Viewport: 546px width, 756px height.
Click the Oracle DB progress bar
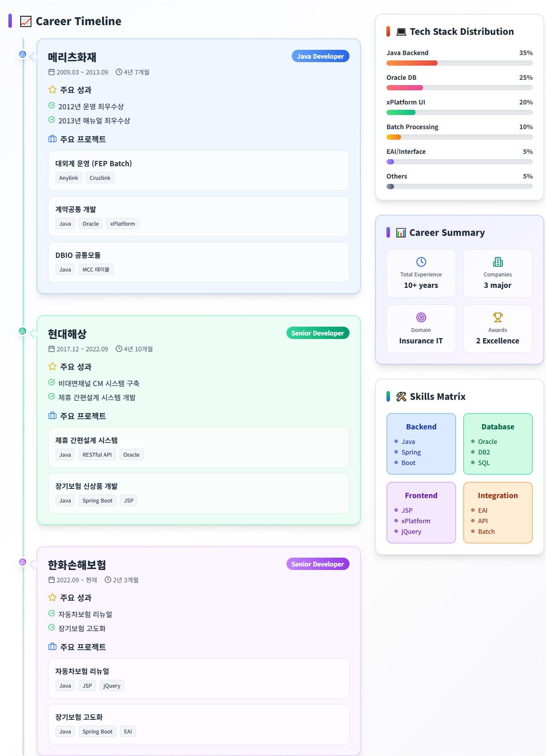460,88
